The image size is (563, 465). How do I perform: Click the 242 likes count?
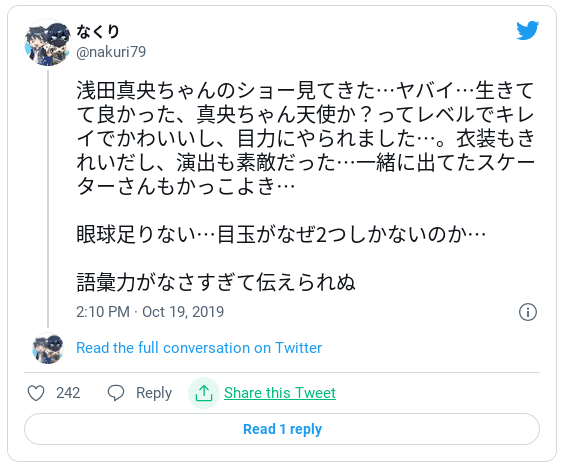pos(68,393)
